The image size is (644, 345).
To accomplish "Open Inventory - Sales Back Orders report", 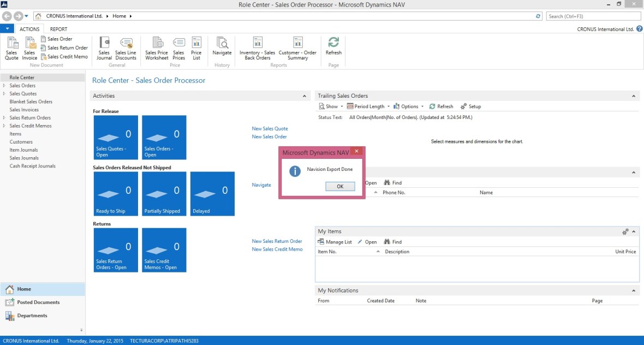I will click(x=257, y=48).
